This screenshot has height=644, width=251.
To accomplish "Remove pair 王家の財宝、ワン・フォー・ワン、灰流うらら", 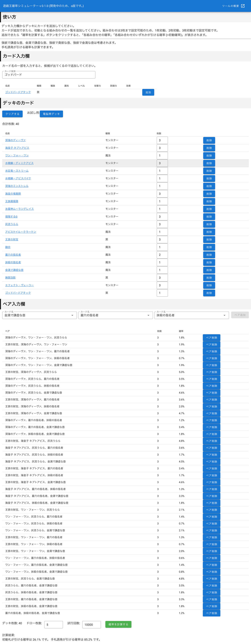I will point(211,510).
